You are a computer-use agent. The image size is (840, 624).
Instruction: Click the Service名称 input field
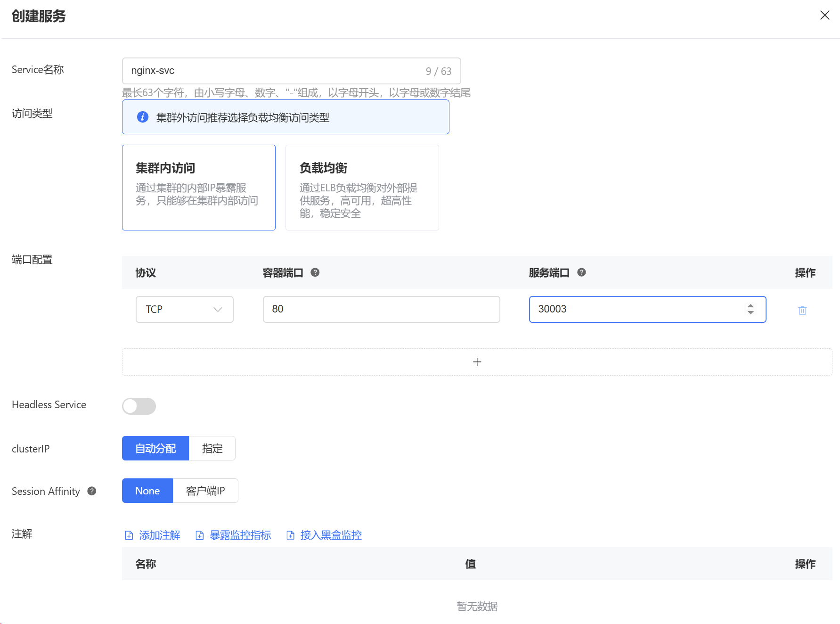click(x=291, y=71)
